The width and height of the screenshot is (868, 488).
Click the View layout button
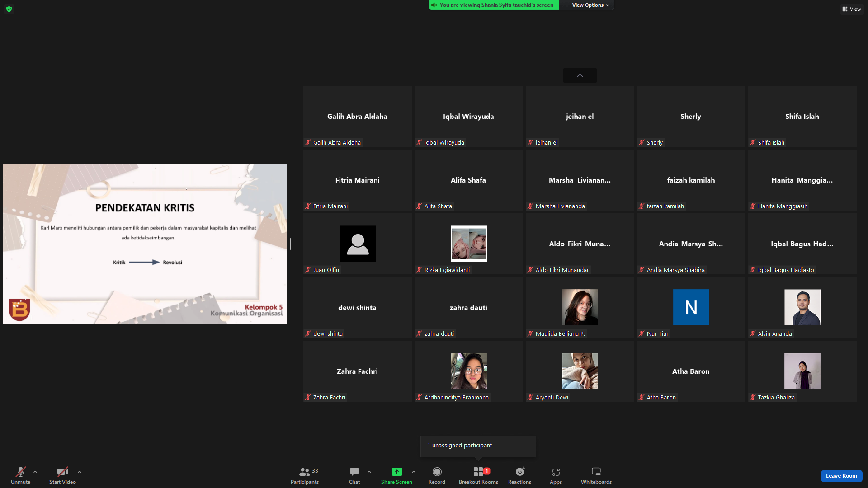(x=852, y=9)
